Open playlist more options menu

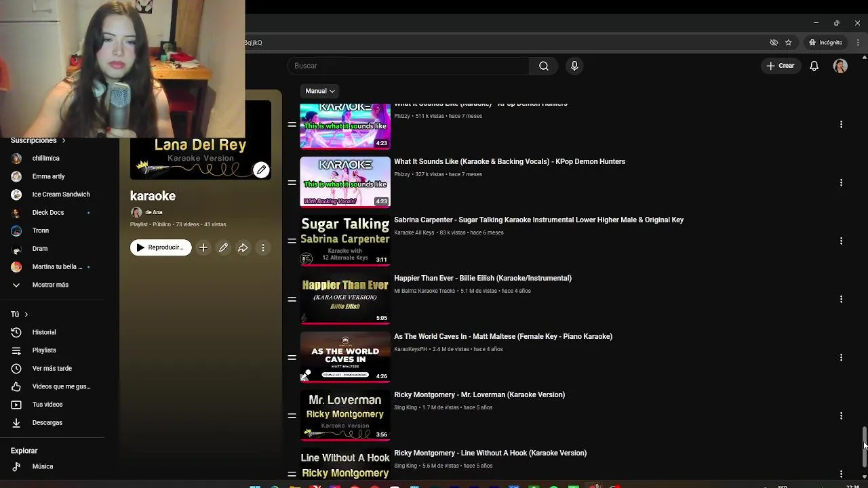263,247
